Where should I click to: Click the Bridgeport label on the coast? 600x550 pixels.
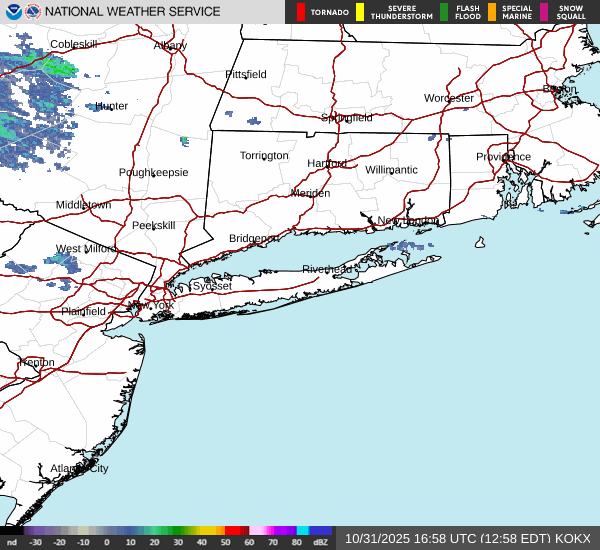254,238
